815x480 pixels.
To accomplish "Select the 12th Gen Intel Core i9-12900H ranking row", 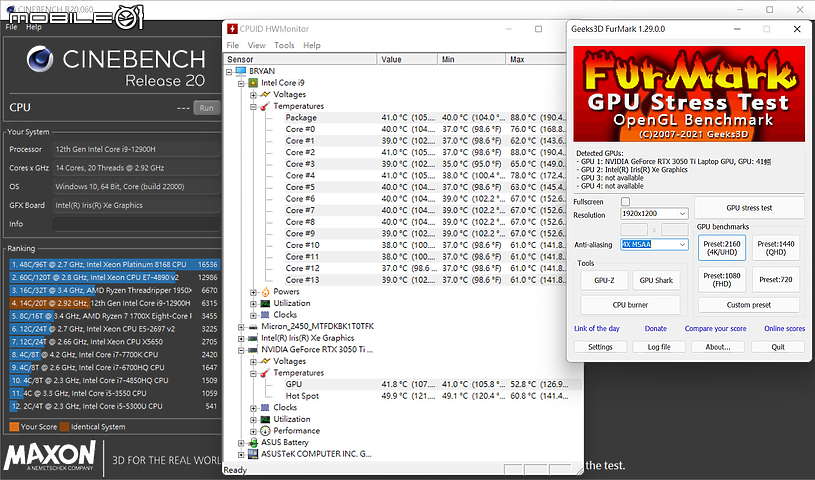I will [114, 303].
